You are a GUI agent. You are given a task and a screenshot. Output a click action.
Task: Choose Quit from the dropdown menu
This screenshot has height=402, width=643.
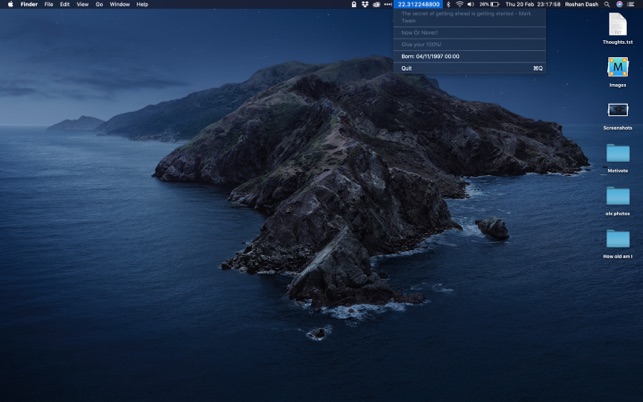[407, 68]
